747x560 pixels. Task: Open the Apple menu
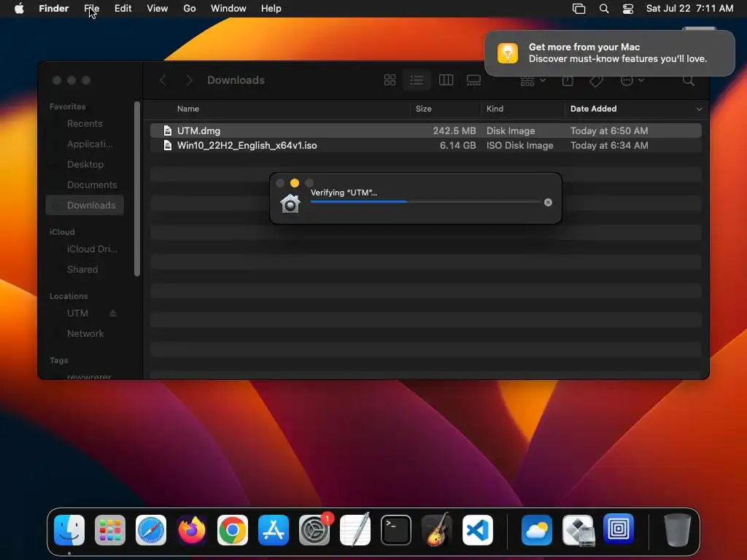tap(19, 9)
